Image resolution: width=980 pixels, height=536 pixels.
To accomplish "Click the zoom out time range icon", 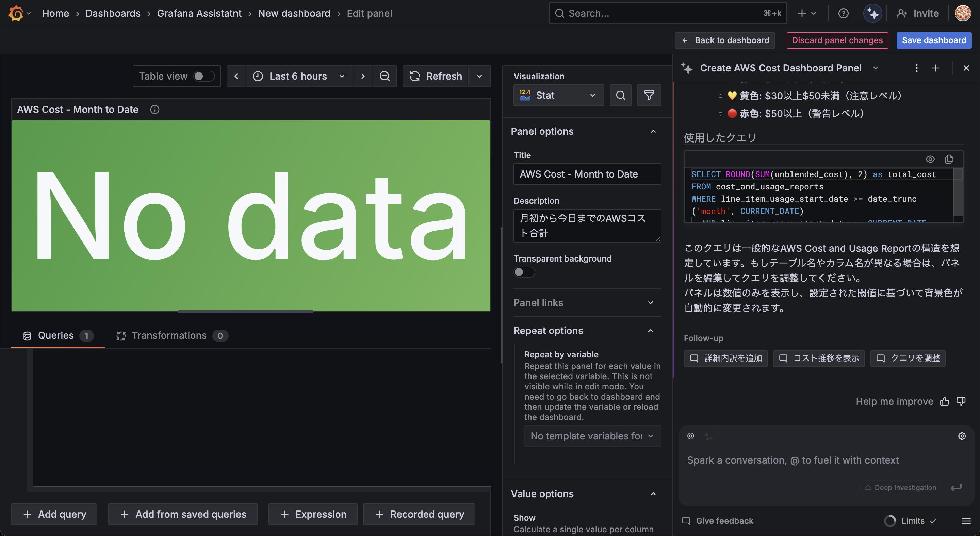I will coord(385,77).
